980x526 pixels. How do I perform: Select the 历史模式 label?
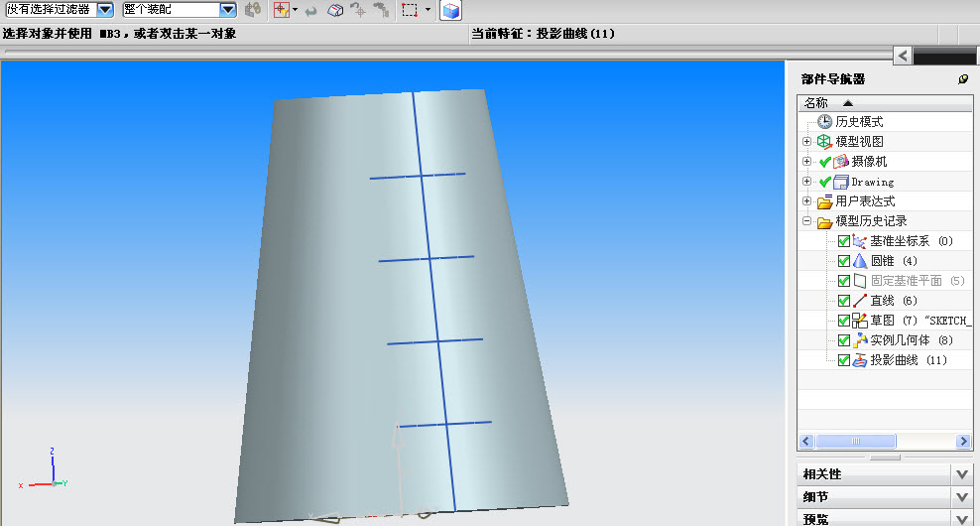click(859, 121)
